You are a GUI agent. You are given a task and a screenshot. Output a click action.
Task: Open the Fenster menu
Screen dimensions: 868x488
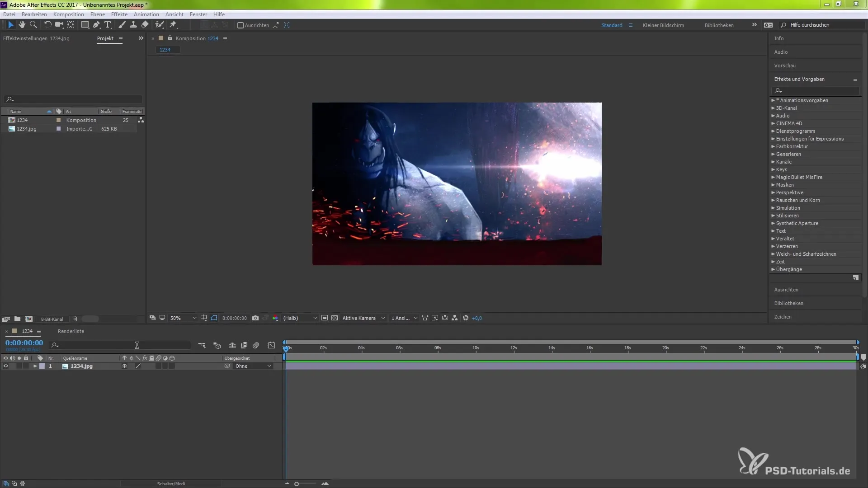[x=198, y=14]
